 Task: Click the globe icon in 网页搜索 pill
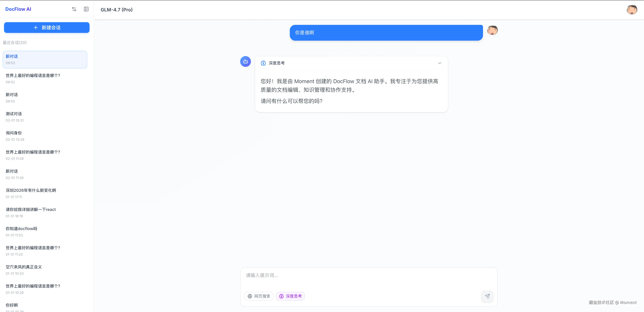[x=250, y=296]
